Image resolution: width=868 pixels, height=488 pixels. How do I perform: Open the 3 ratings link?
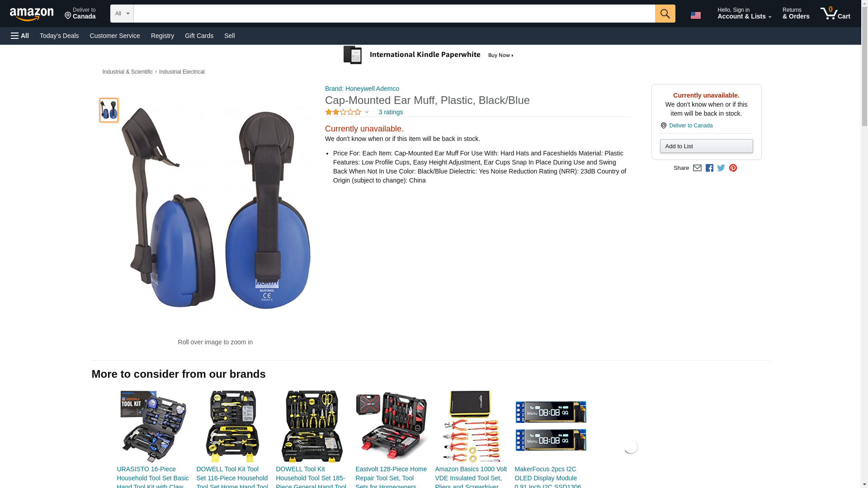tap(391, 112)
